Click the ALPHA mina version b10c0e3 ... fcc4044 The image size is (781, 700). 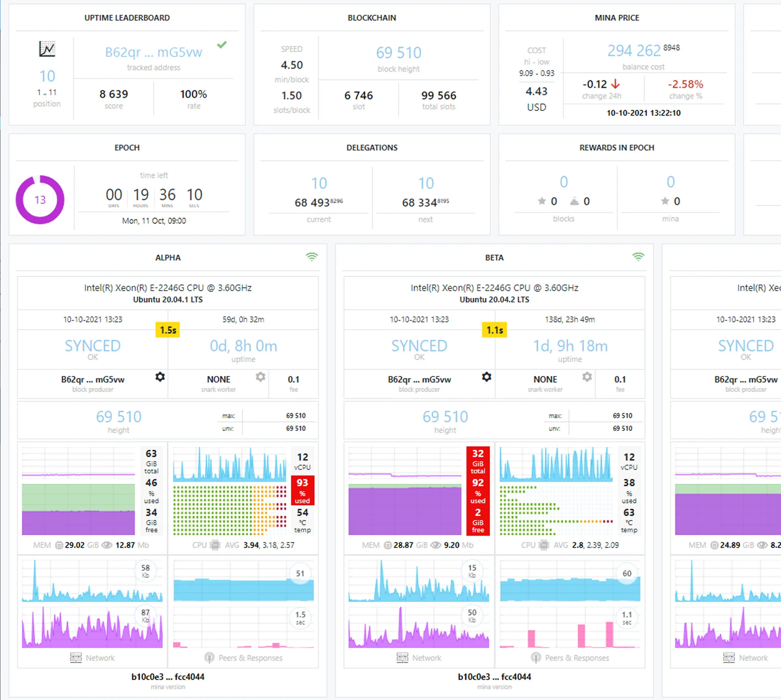tap(168, 677)
